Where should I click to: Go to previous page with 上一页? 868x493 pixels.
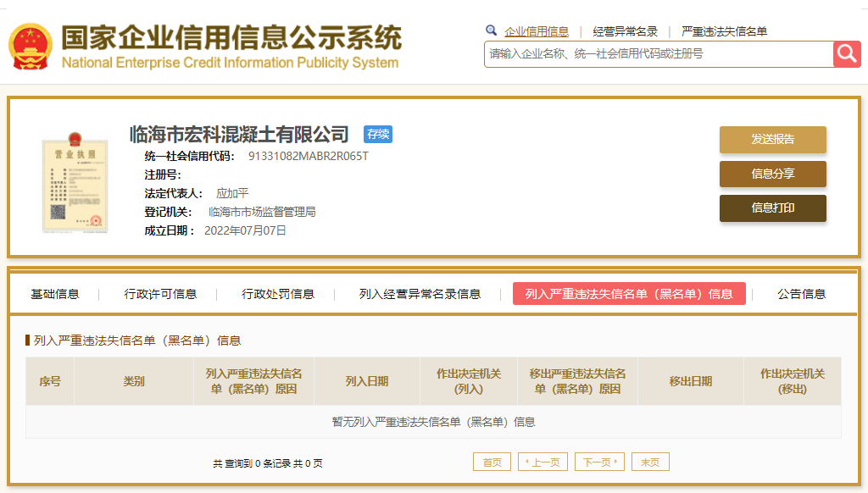[x=542, y=462]
